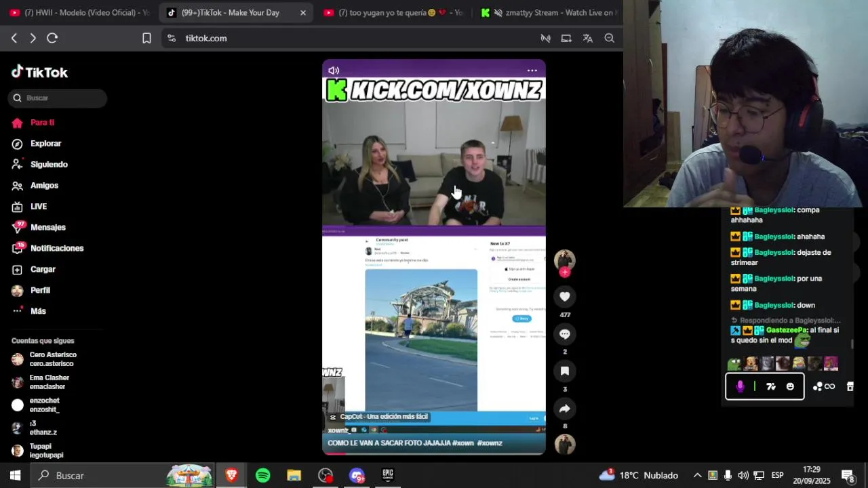The image size is (868, 488).
Task: Open creator avatar beside the video
Action: pyautogui.click(x=565, y=260)
